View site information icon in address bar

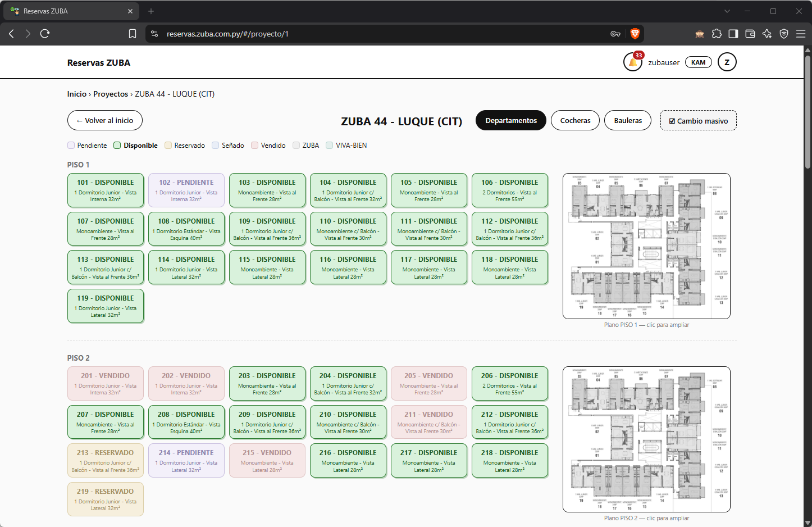[155, 34]
